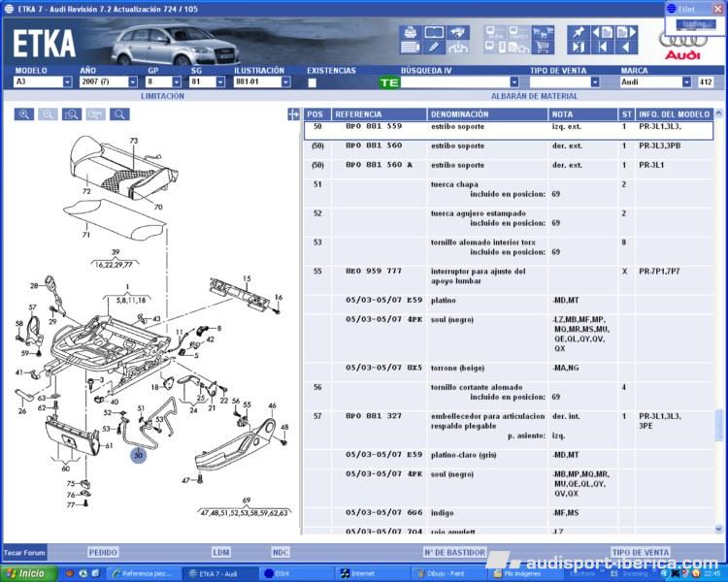This screenshot has height=582, width=728.
Task: Go to next illustration page icon
Action: (626, 32)
